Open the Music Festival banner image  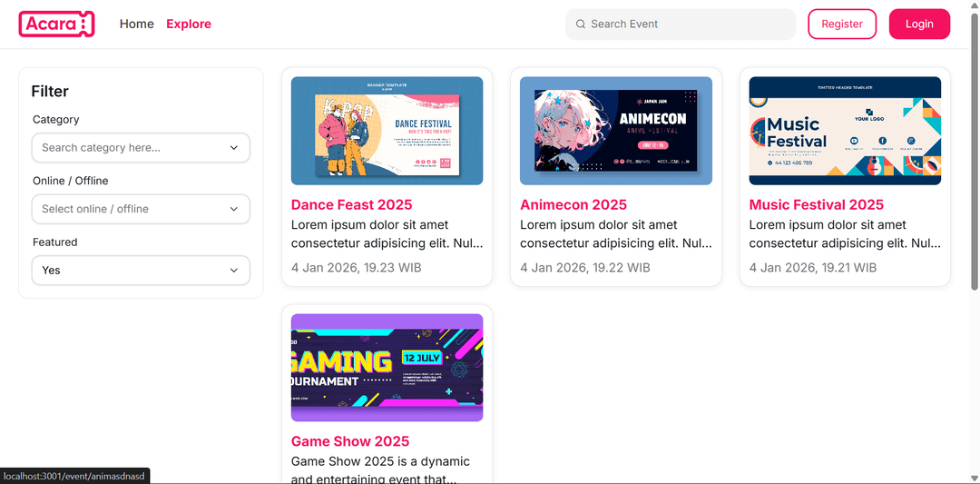coord(844,131)
